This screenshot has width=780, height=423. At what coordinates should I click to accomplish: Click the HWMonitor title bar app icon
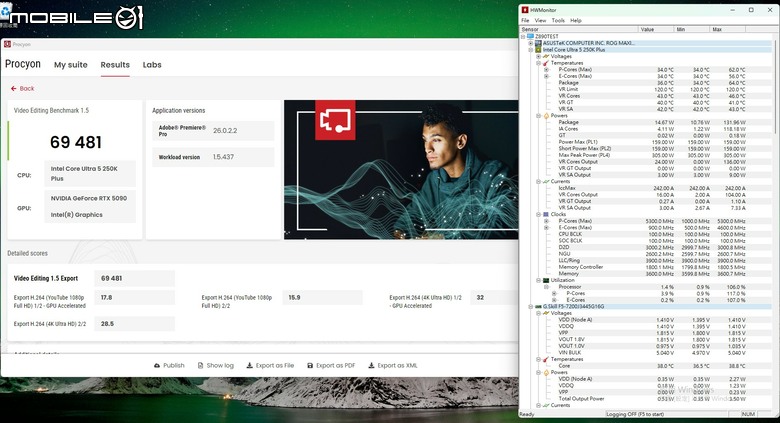pos(525,10)
